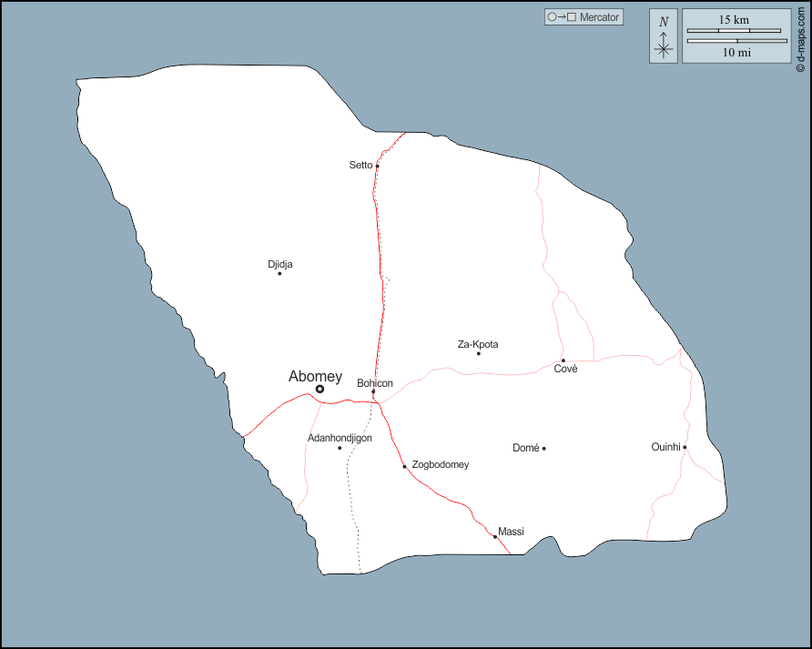The height and width of the screenshot is (649, 812).
Task: Select the Zogbodomey dot marker
Action: tap(405, 467)
